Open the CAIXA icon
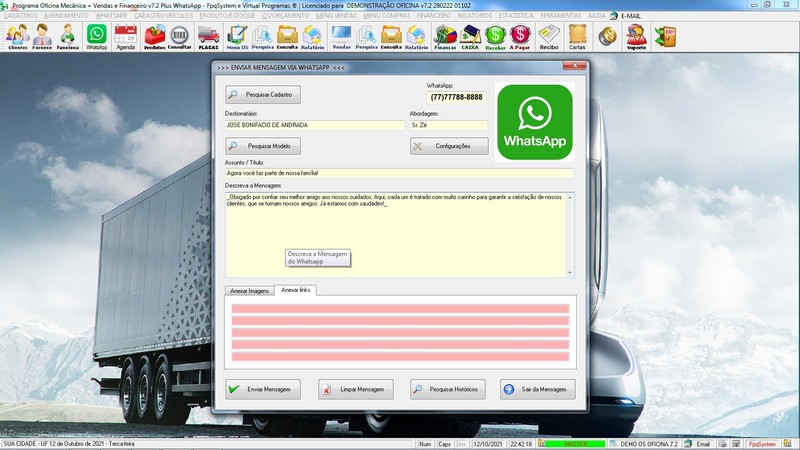 coord(470,37)
